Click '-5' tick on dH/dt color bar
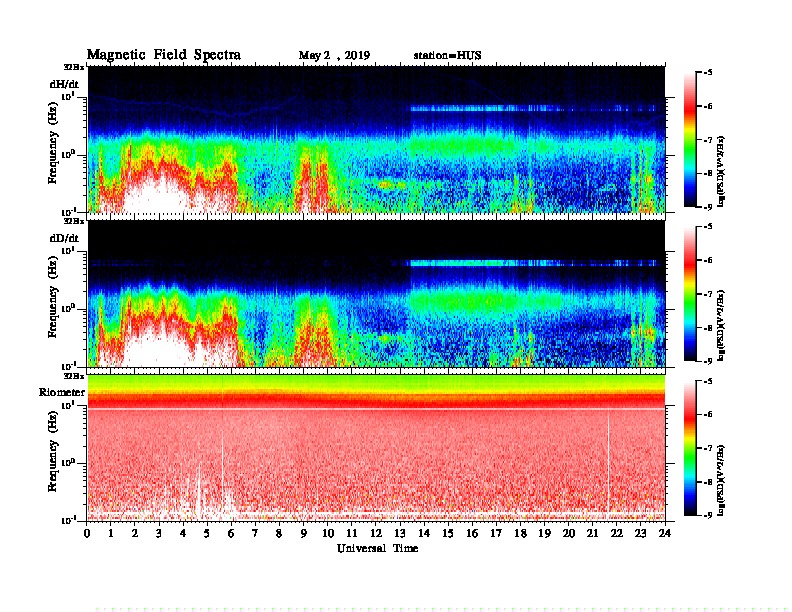This screenshot has width=792, height=612. point(708,73)
